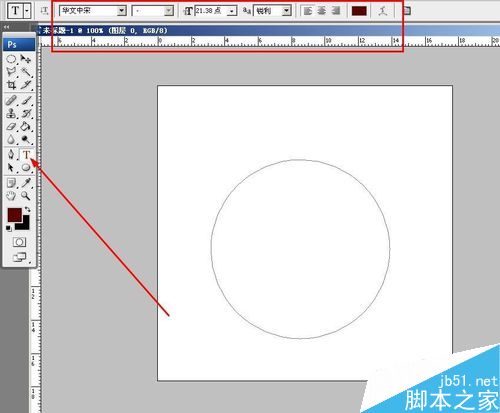
Task: Select the Notes tool
Action: 11,183
